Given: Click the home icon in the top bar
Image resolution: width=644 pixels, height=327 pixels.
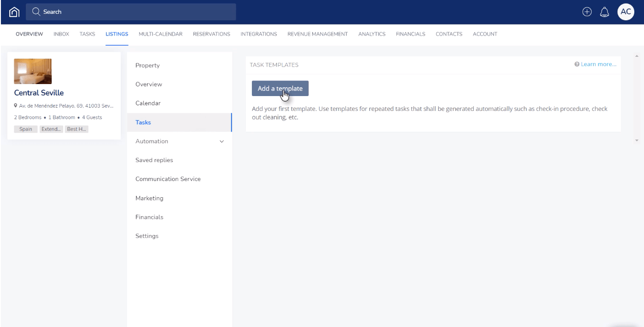Looking at the screenshot, I should [14, 12].
